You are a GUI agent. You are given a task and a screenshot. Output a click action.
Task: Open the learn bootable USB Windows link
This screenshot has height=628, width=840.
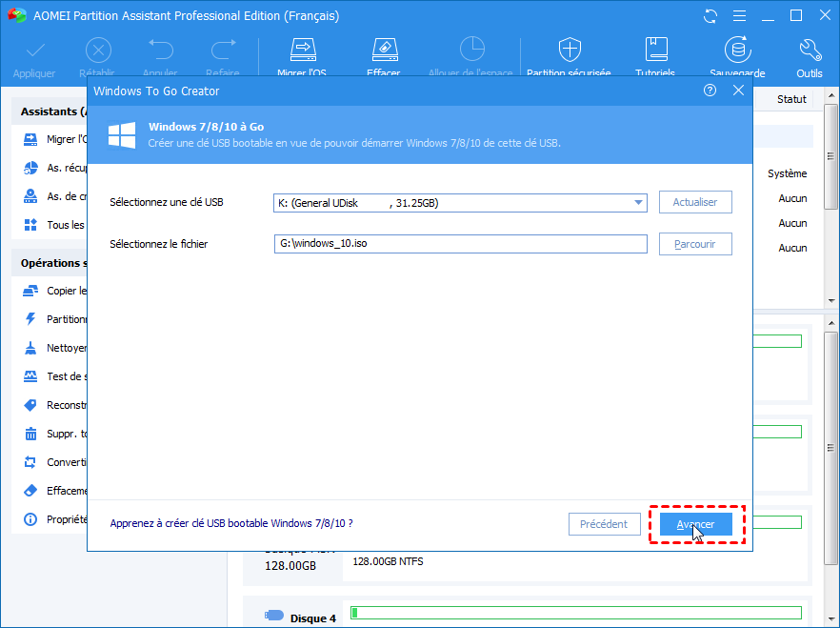[230, 523]
